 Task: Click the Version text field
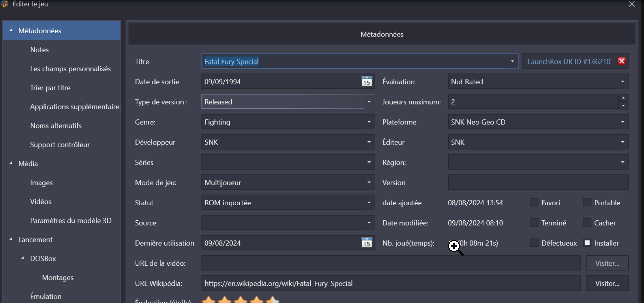[538, 182]
